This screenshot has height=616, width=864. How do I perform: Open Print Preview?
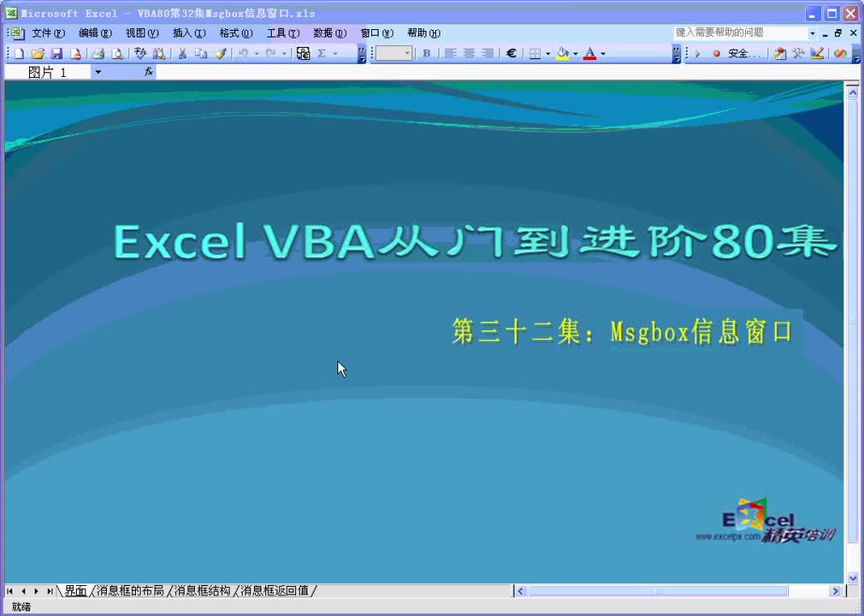[x=117, y=53]
